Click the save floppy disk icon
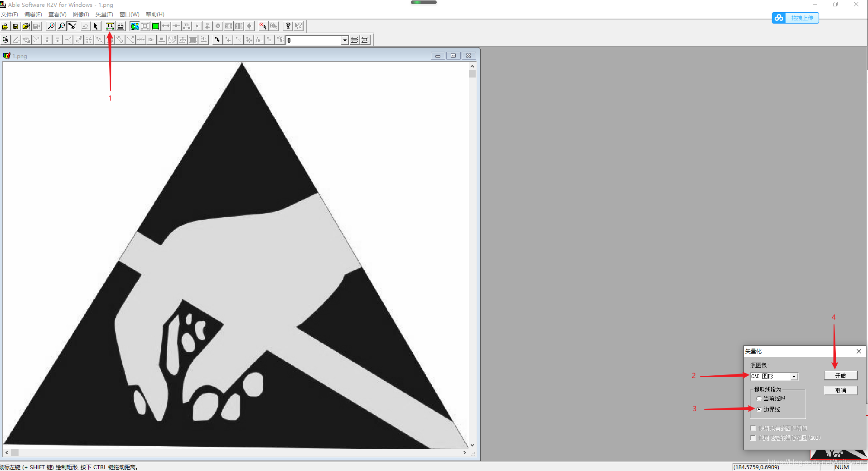The image size is (868, 471). (x=16, y=26)
